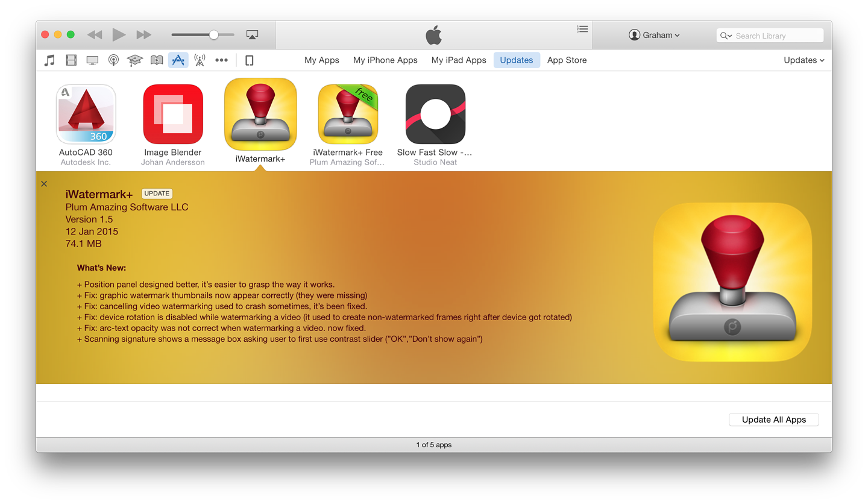Select the iWatermark+ Free app icon

tap(348, 114)
